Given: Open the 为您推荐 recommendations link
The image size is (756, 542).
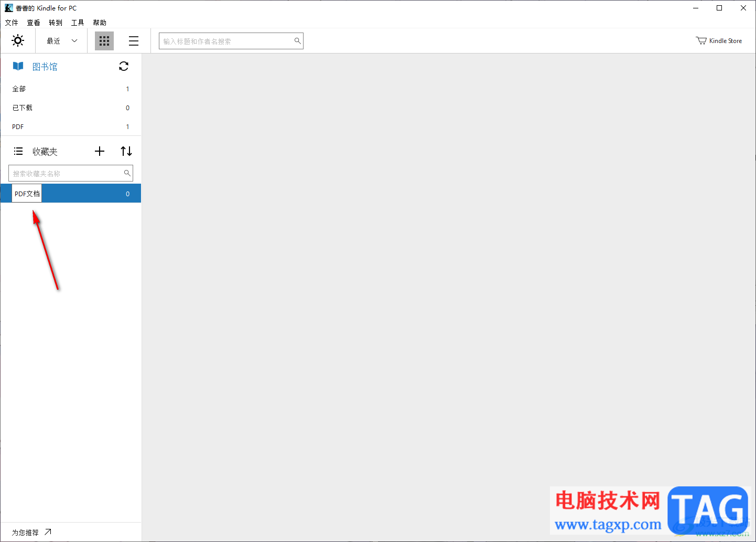Looking at the screenshot, I should coord(25,533).
